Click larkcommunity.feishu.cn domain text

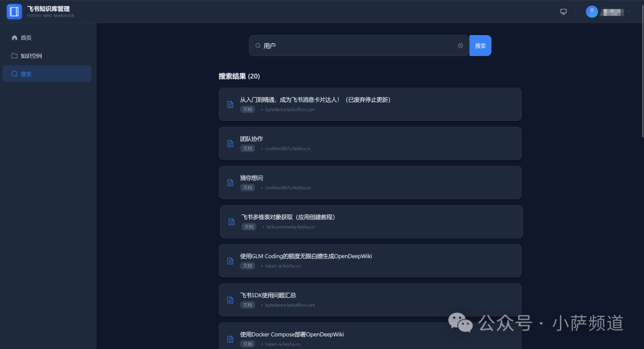point(290,227)
